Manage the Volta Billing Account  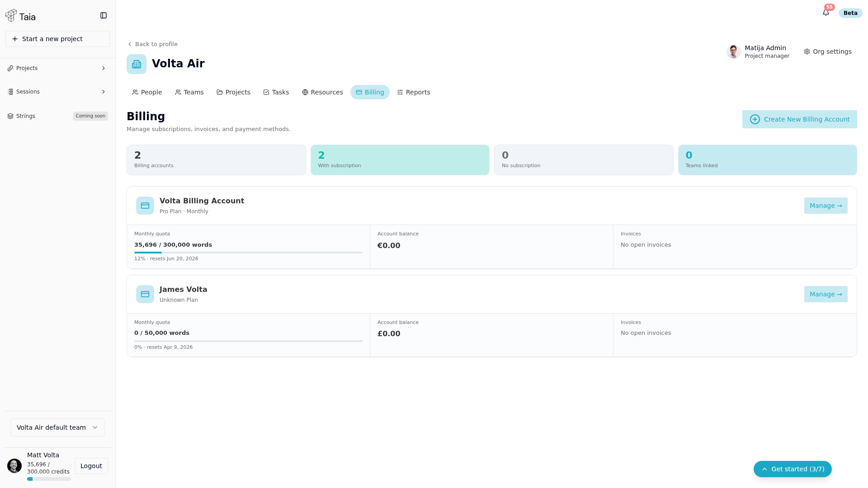tap(826, 206)
